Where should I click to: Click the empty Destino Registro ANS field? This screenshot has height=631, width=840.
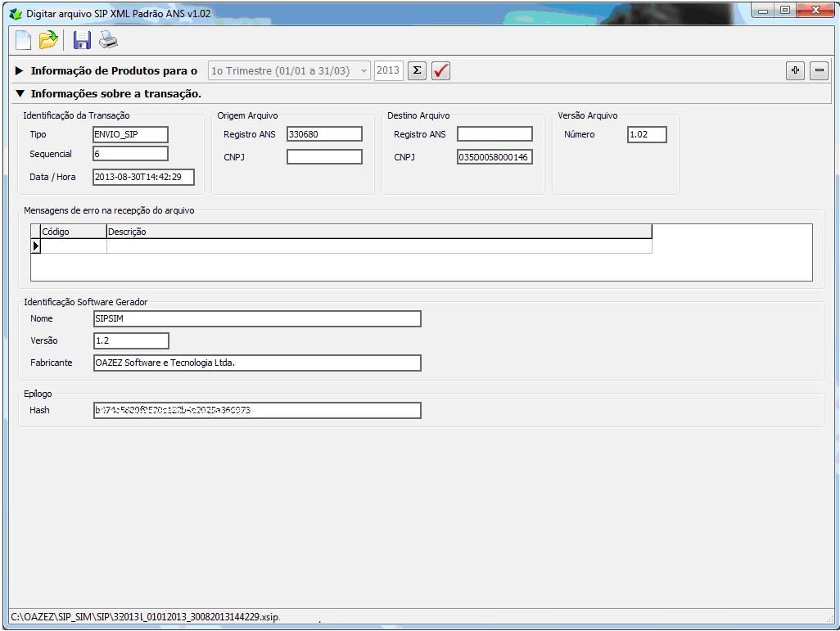point(495,134)
